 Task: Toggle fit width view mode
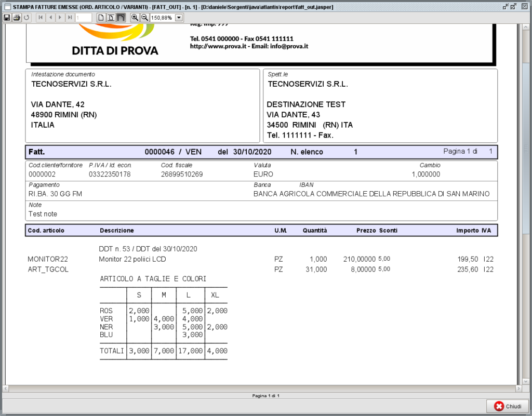(122, 17)
